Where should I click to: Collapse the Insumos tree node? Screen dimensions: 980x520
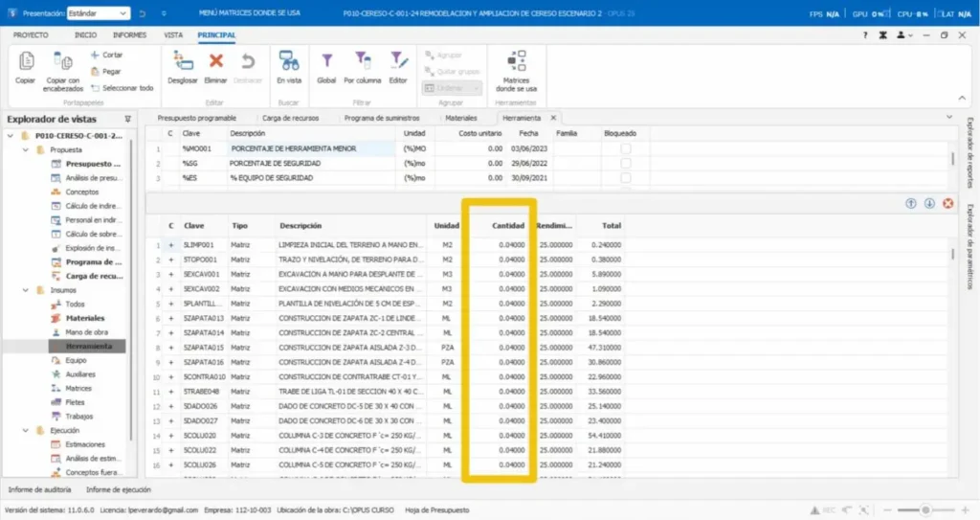(x=26, y=289)
